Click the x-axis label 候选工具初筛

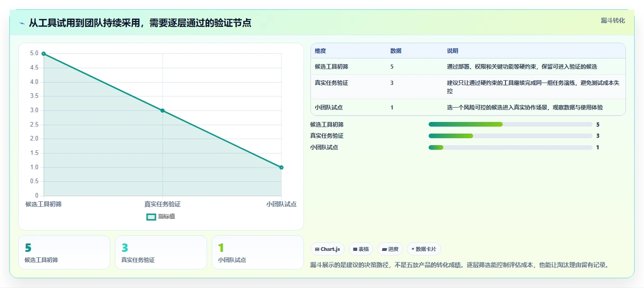(x=44, y=204)
